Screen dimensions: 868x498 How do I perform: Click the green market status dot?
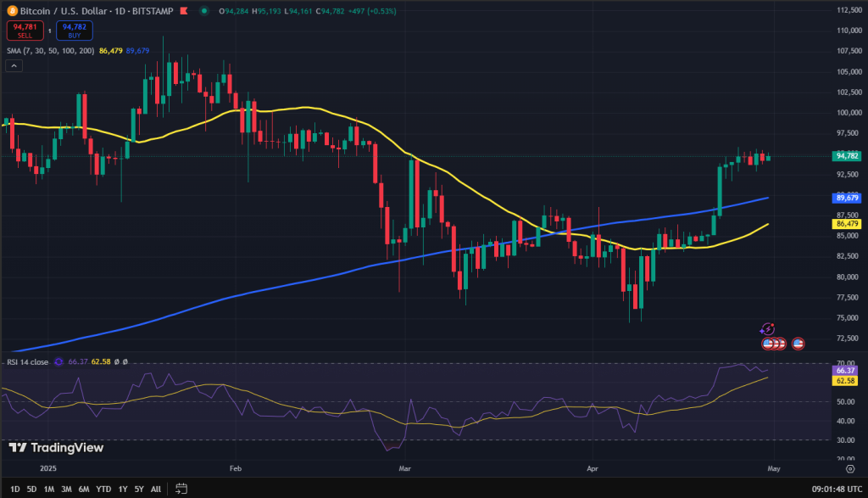(x=204, y=10)
